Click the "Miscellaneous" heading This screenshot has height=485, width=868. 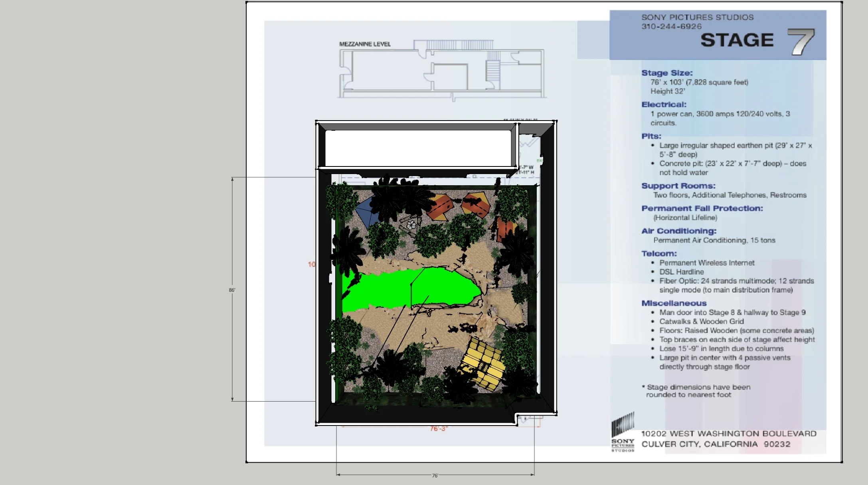point(674,303)
